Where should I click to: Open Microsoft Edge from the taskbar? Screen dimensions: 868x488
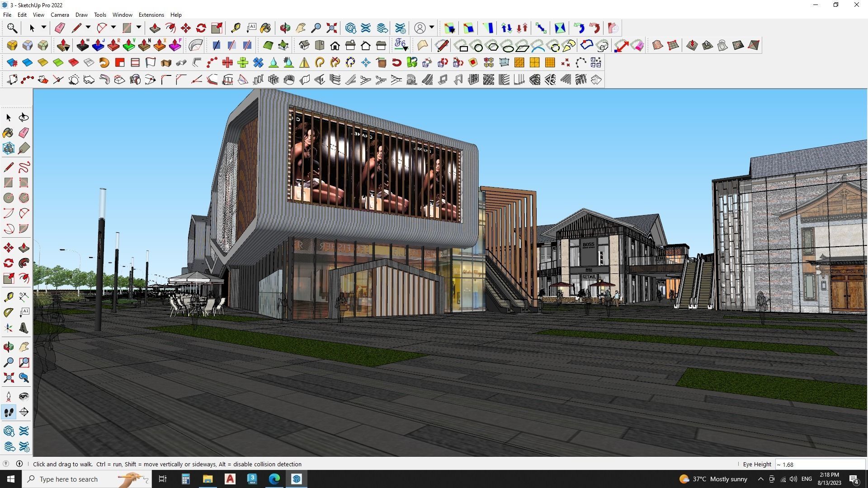point(274,479)
